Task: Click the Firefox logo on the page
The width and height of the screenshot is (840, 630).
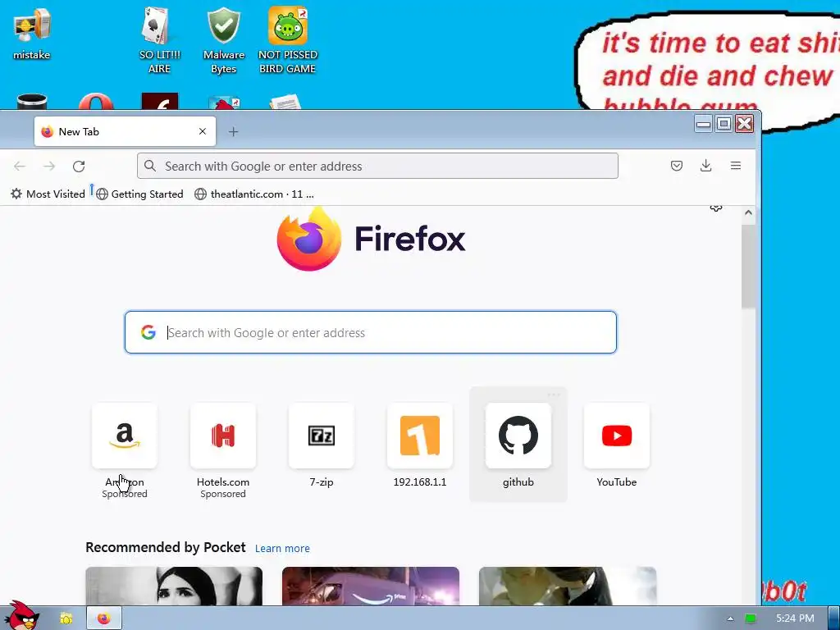Action: pyautogui.click(x=371, y=239)
